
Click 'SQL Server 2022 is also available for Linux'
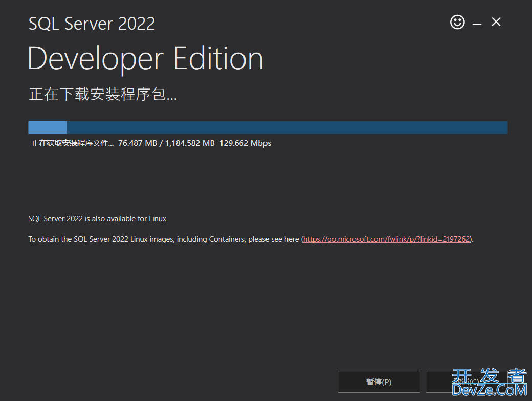coord(97,219)
